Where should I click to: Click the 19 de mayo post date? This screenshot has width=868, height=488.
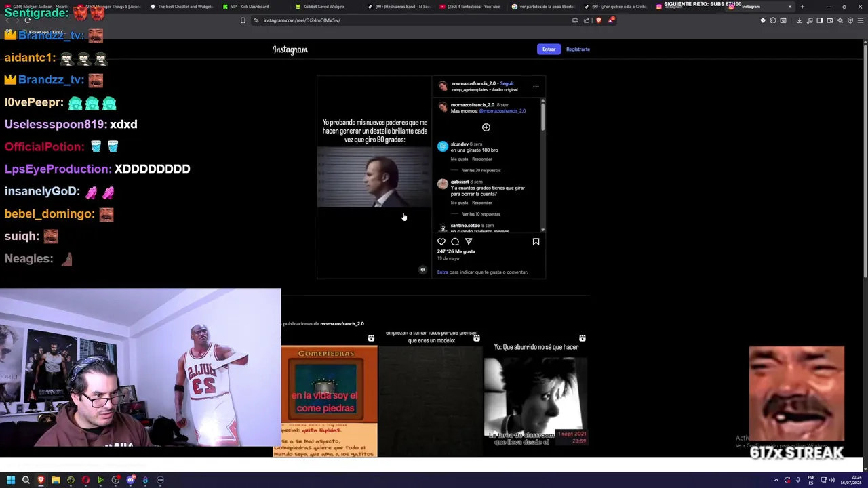[x=448, y=258]
